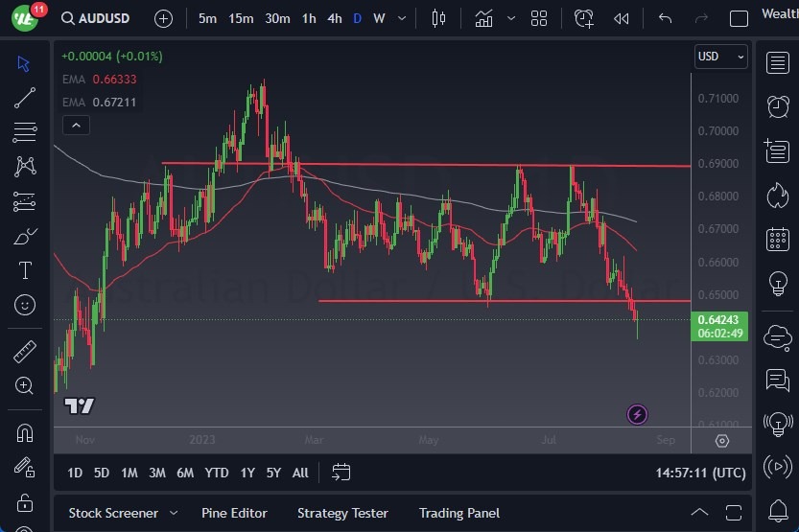Toggle the fullscreen mode checkbox square
Viewport: 799px width, 532px height.
(739, 18)
